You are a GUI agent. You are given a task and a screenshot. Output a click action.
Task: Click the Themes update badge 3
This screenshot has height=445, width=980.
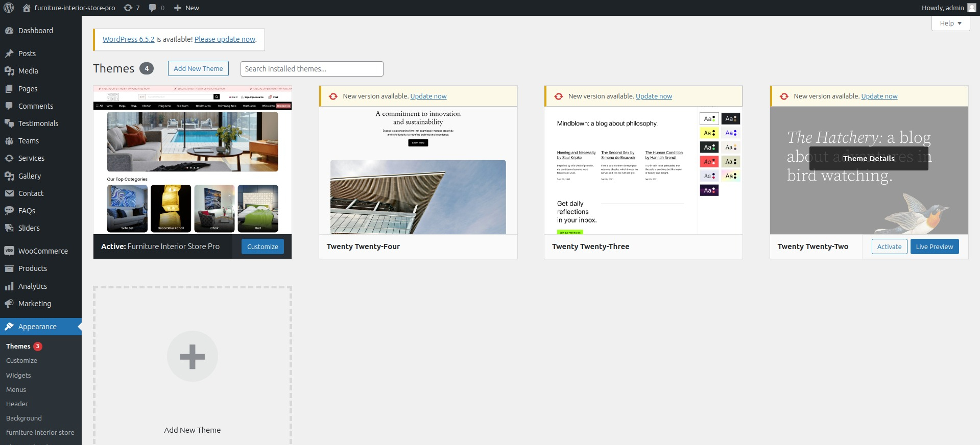pos(38,346)
